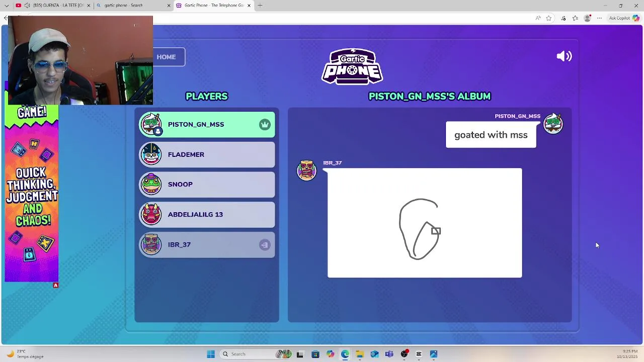Click the PISTON_GN_MSS'S ALBUM heading
This screenshot has width=644, height=362.
point(430,96)
